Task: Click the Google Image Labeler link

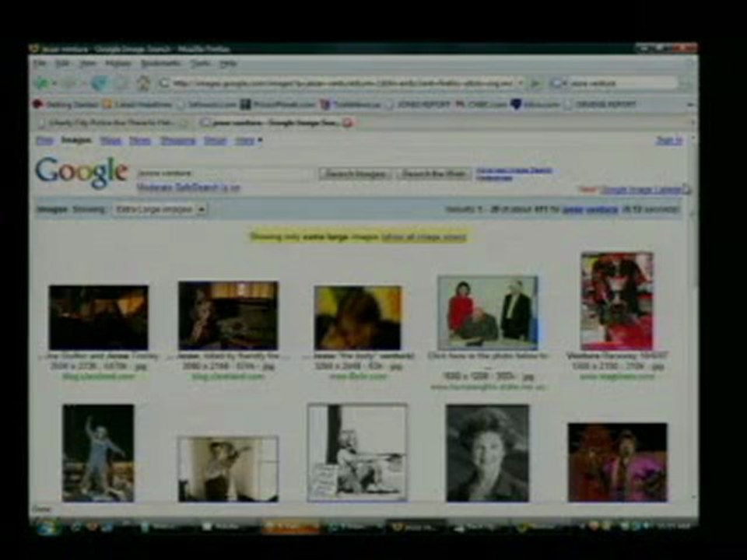Action: 641,190
